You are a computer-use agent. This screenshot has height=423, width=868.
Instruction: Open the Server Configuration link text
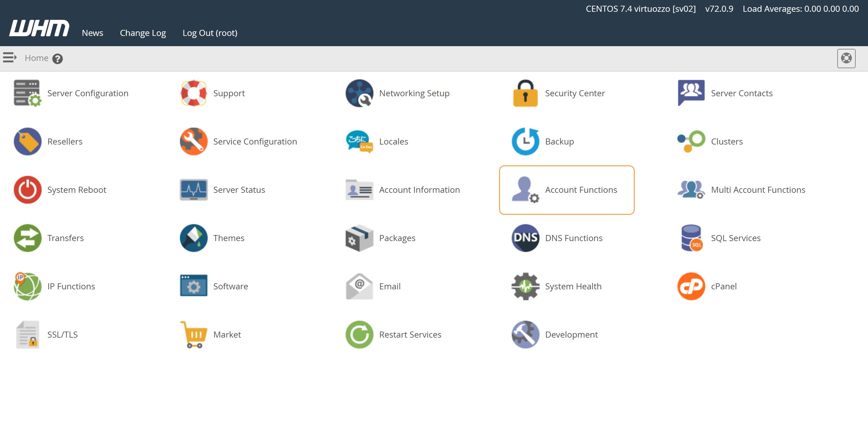pos(88,93)
